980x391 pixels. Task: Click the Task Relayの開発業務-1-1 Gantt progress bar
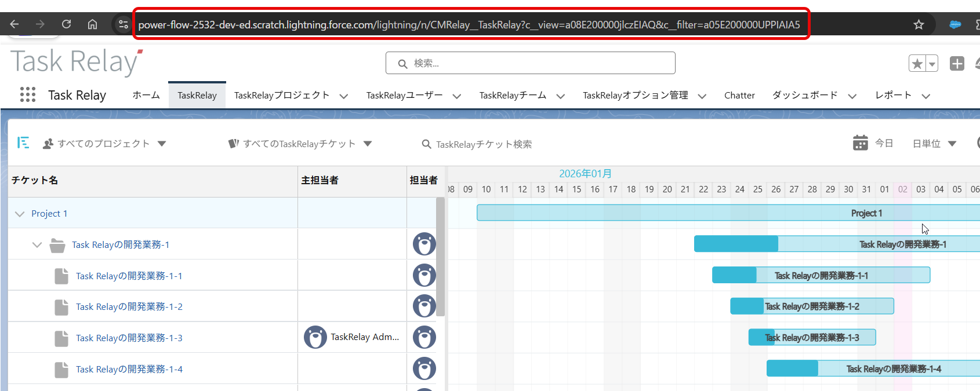click(821, 275)
